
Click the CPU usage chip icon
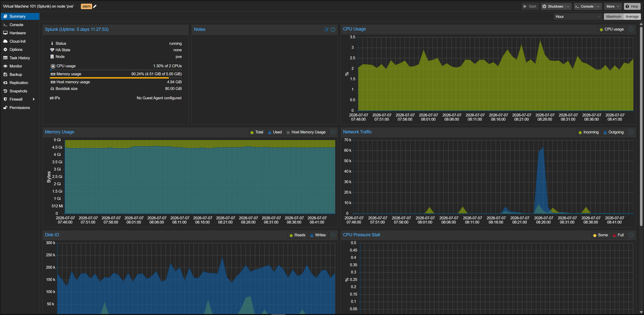tap(53, 66)
